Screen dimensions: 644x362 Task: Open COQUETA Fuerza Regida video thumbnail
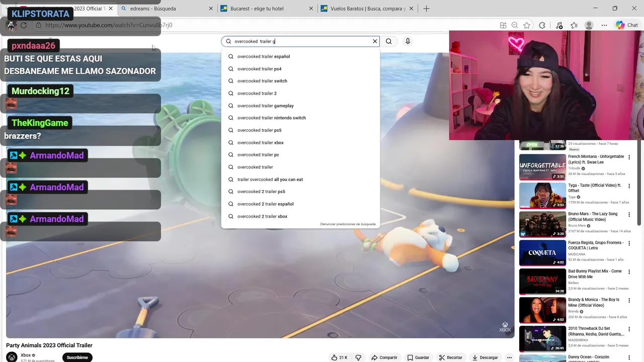[x=542, y=253]
